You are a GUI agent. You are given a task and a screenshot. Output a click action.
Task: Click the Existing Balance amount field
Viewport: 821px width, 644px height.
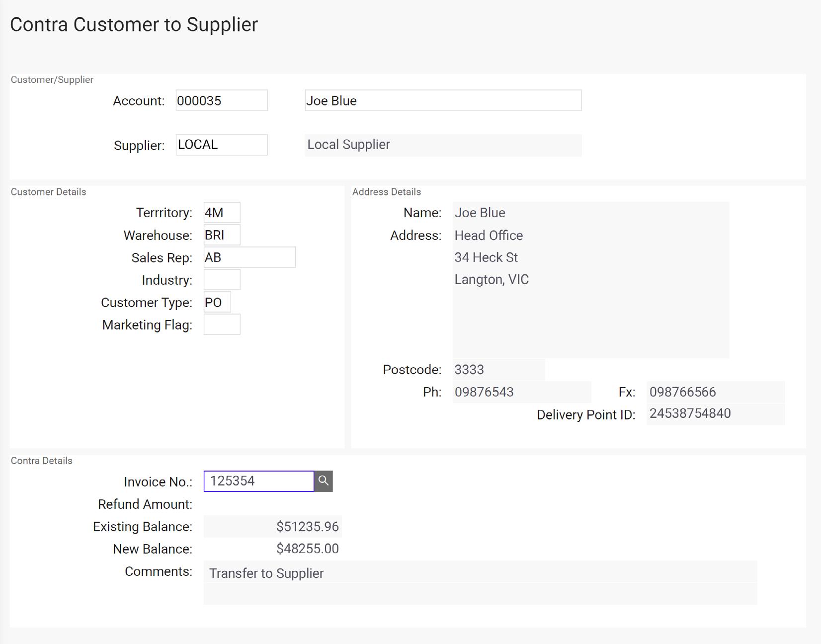coord(272,527)
